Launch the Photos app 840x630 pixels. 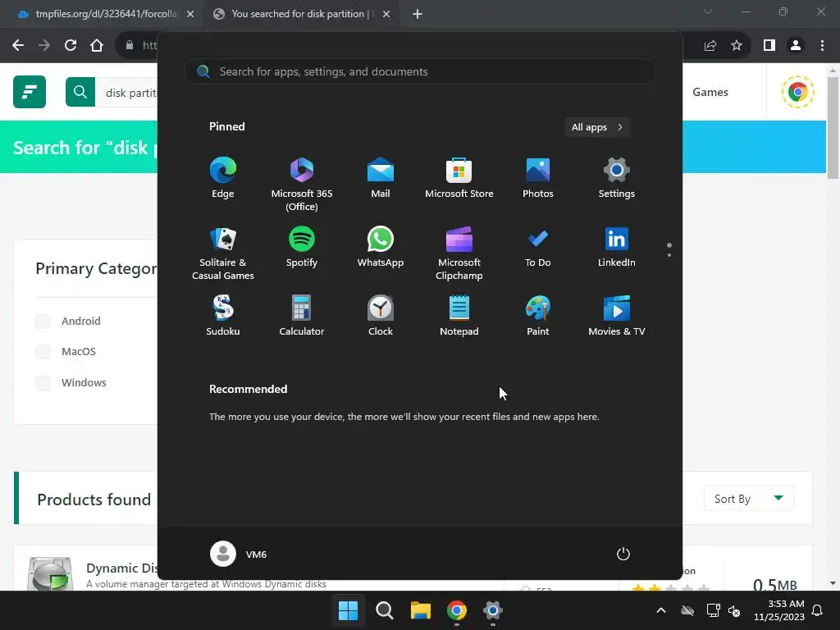click(x=538, y=178)
